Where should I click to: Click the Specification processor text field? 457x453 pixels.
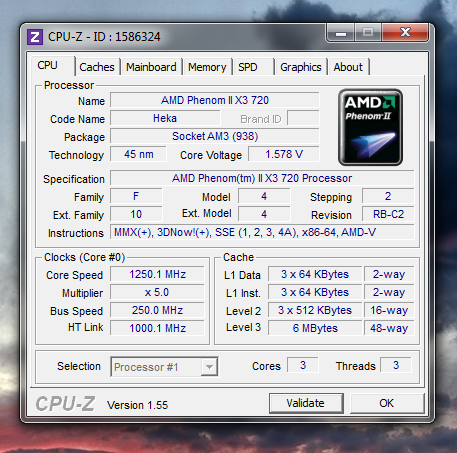(x=262, y=178)
